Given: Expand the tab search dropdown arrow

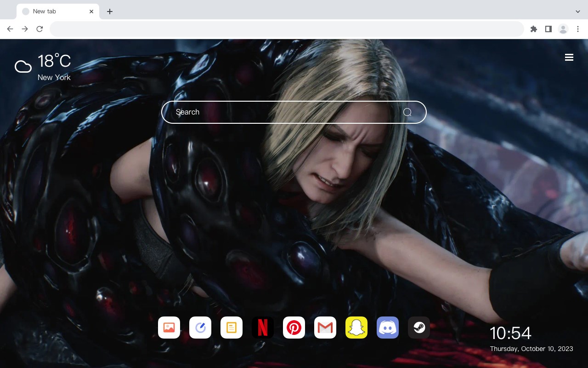Looking at the screenshot, I should pyautogui.click(x=578, y=11).
